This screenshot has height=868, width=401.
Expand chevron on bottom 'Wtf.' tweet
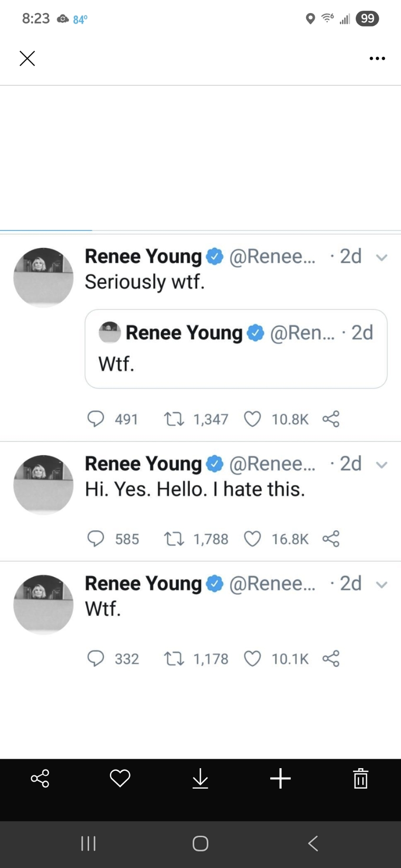click(x=381, y=585)
